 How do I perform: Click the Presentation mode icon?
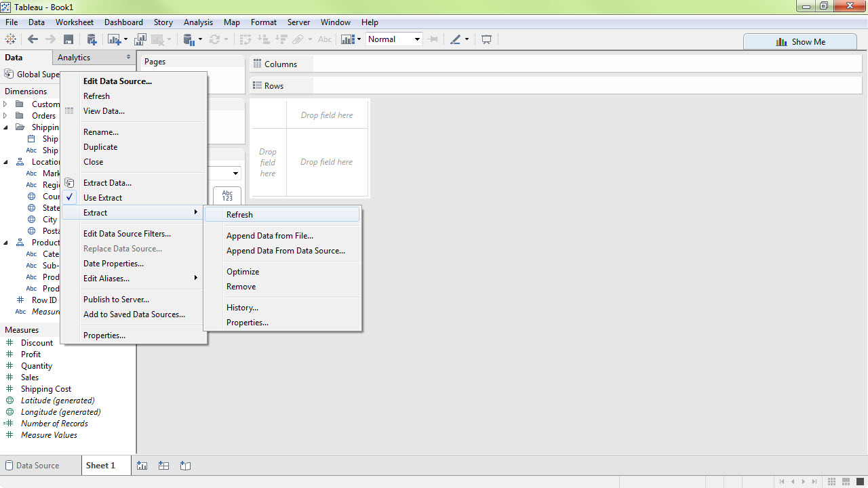[x=486, y=39]
